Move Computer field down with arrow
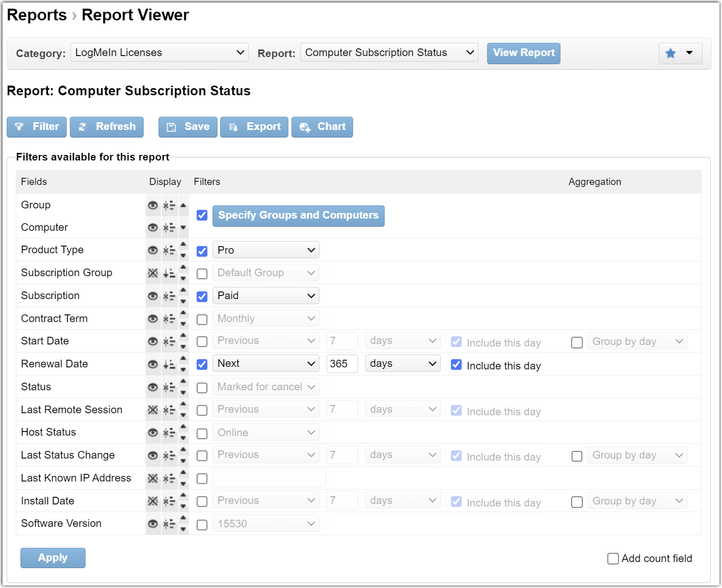Screen dimensions: 722x588 click(183, 228)
